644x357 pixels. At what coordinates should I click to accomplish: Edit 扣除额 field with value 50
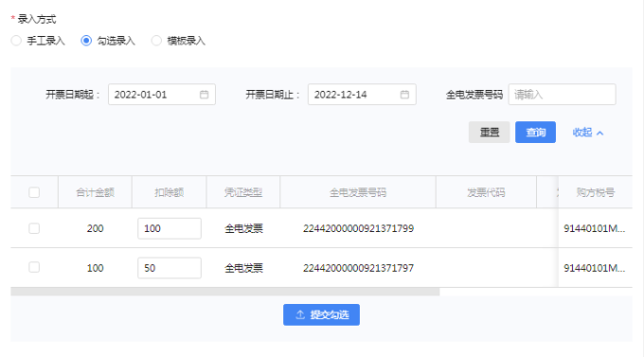[170, 268]
